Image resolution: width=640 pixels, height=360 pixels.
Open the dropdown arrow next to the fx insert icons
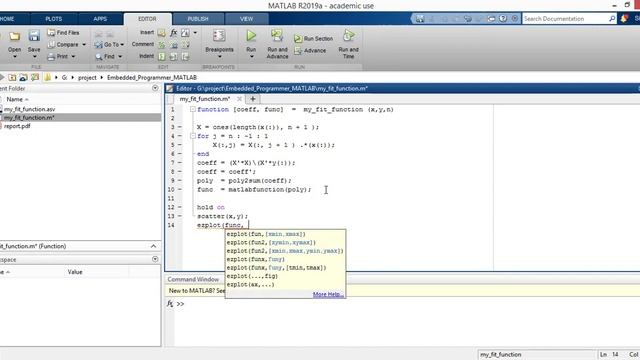coord(195,33)
